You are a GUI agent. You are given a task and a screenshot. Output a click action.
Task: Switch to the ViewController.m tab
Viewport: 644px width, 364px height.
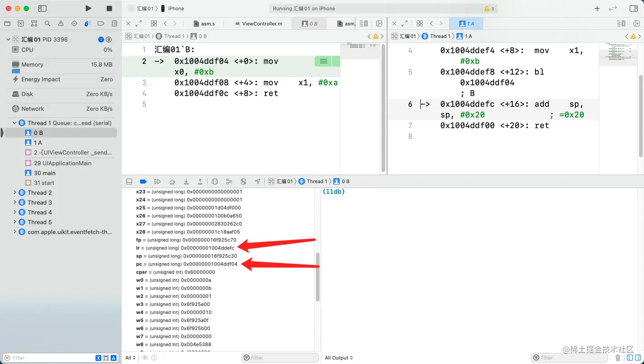(259, 24)
